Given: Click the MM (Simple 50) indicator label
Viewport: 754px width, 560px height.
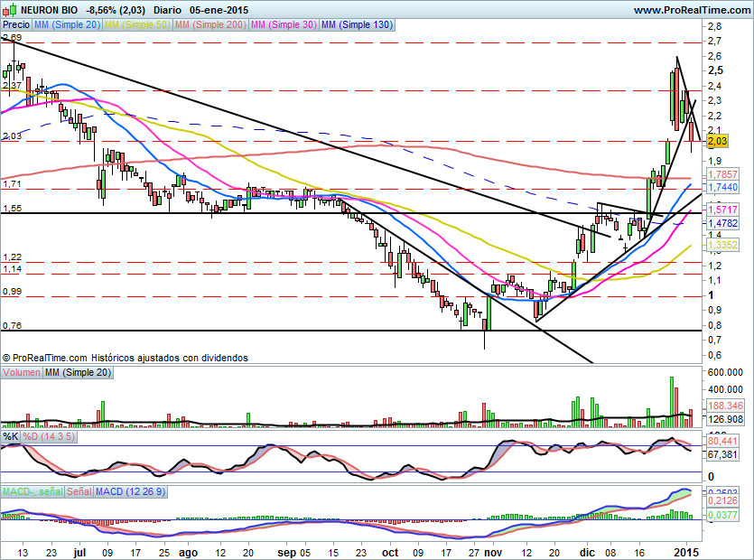Looking at the screenshot, I should point(138,25).
